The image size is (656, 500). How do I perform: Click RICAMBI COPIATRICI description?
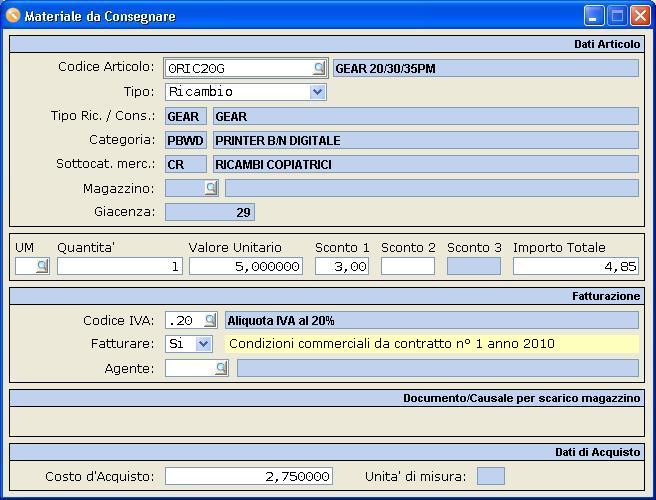pyautogui.click(x=426, y=164)
